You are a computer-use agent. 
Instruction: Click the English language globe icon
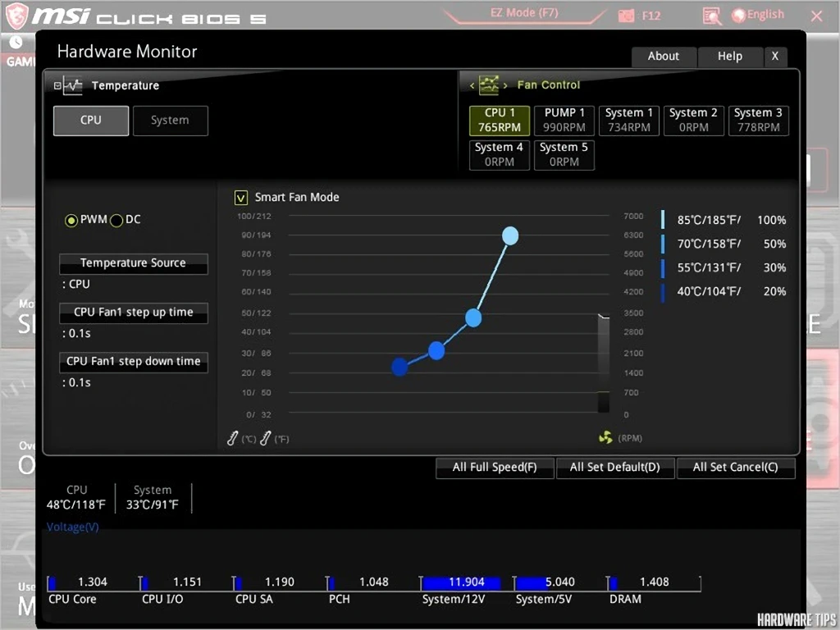click(x=739, y=16)
